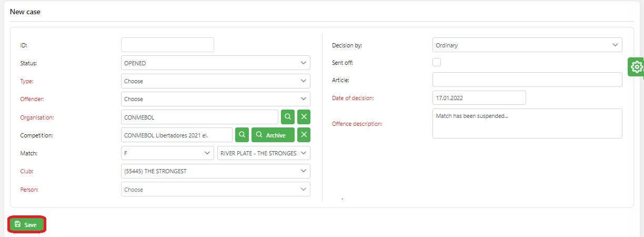Expand the Type dropdown
The width and height of the screenshot is (644, 237).
tap(215, 81)
